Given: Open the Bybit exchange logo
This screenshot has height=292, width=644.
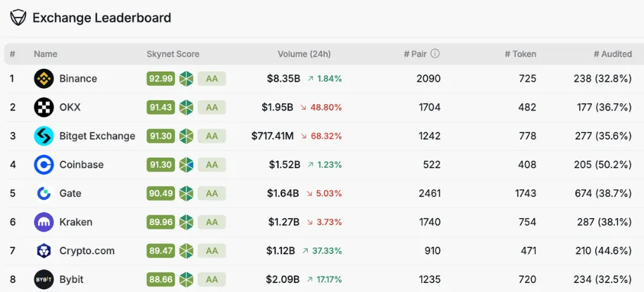Looking at the screenshot, I should (44, 280).
